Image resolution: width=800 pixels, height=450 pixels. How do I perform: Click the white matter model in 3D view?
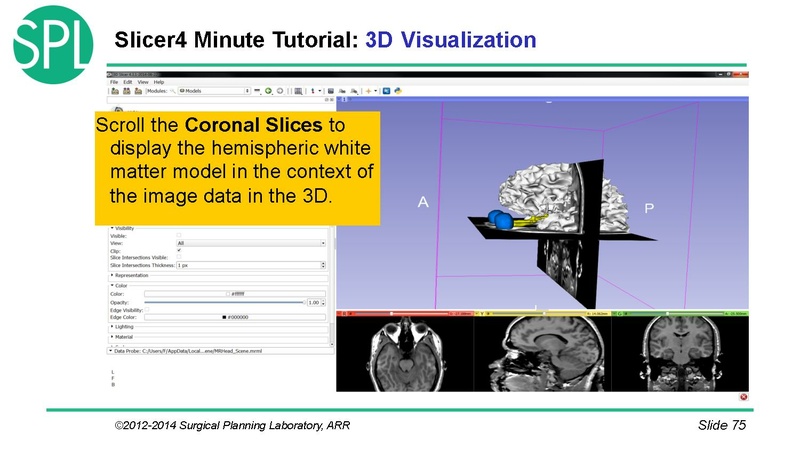[541, 196]
